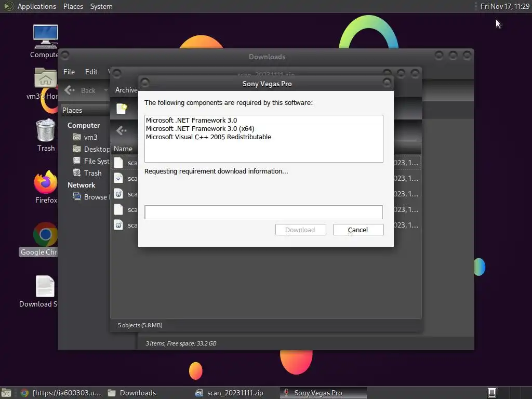Click workspace switcher icon in bottom panel
The image size is (532, 399).
tap(491, 393)
